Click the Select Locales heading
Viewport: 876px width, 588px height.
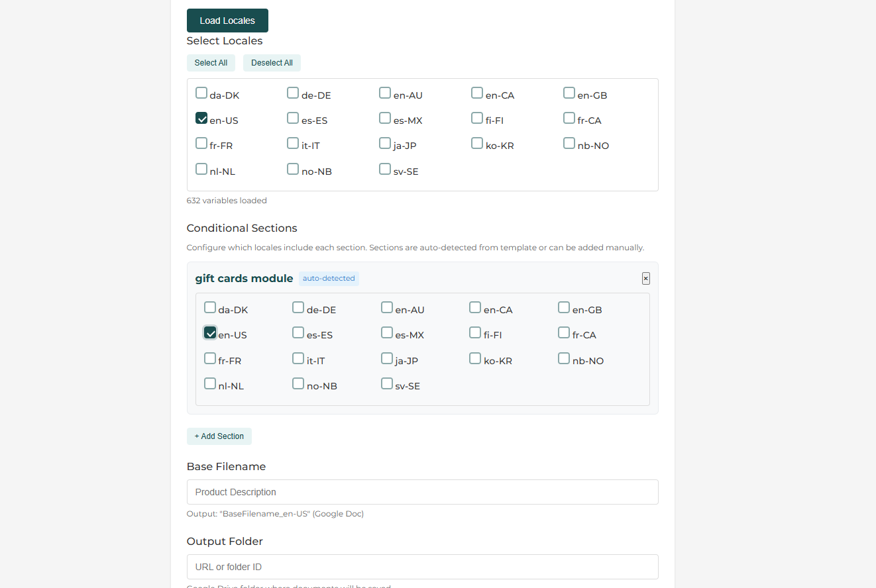coord(225,41)
